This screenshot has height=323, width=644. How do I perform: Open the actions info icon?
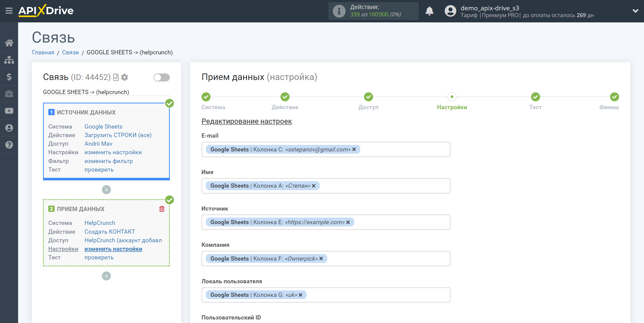339,11
